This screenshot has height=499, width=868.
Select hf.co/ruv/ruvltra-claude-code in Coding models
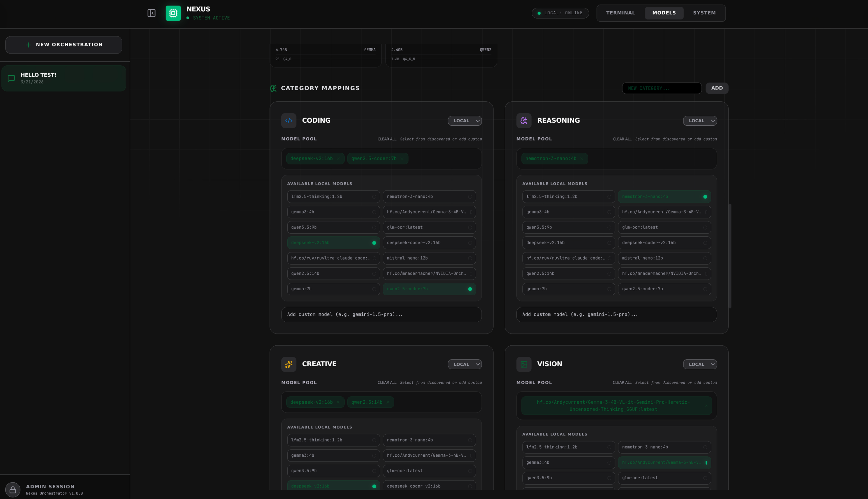[333, 258]
